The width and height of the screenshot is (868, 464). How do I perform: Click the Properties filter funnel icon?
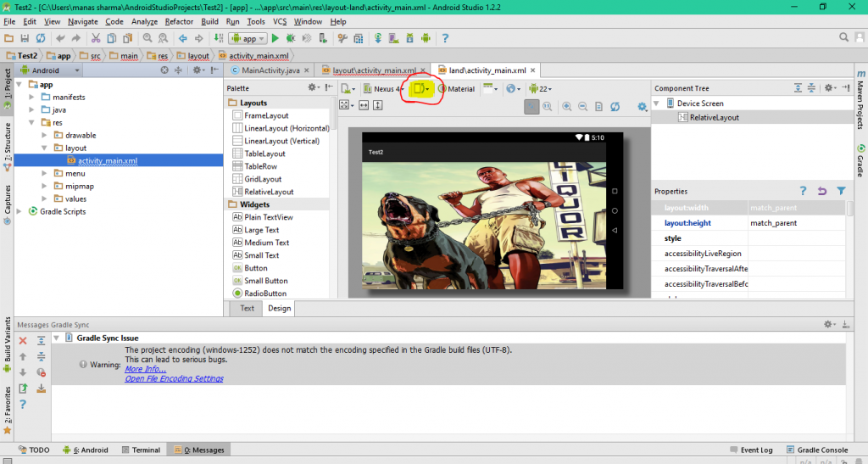pos(841,191)
